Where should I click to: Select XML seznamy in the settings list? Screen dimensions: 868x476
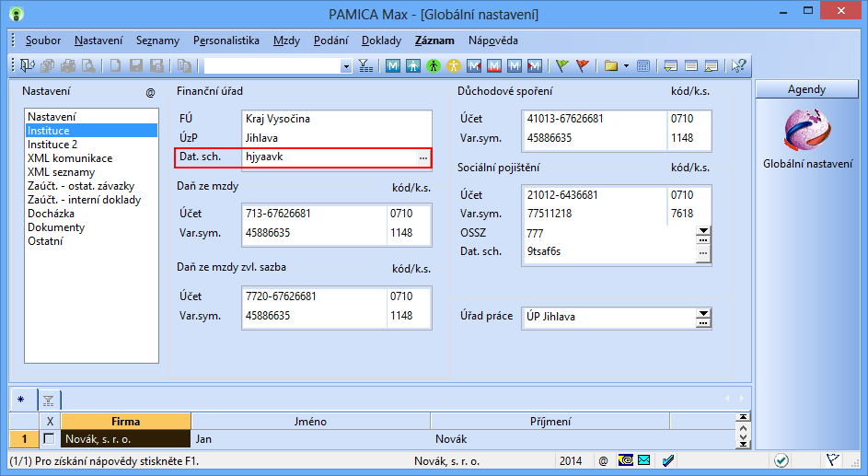click(x=91, y=172)
